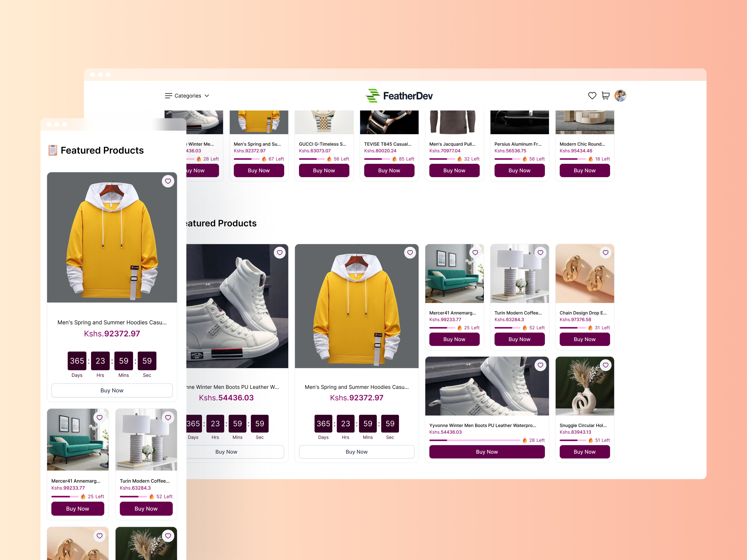Favorite Chain Design Drop Earrings in desktop window
This screenshot has width=747, height=560.
tap(606, 253)
